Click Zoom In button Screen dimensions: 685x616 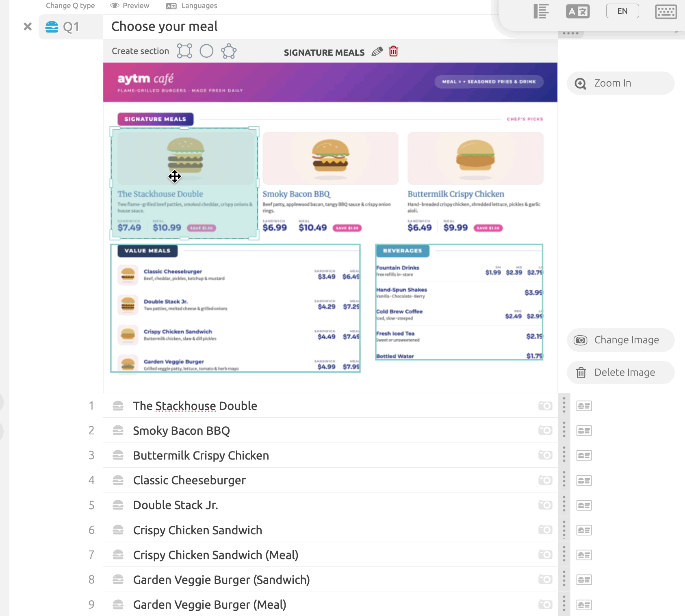point(621,83)
